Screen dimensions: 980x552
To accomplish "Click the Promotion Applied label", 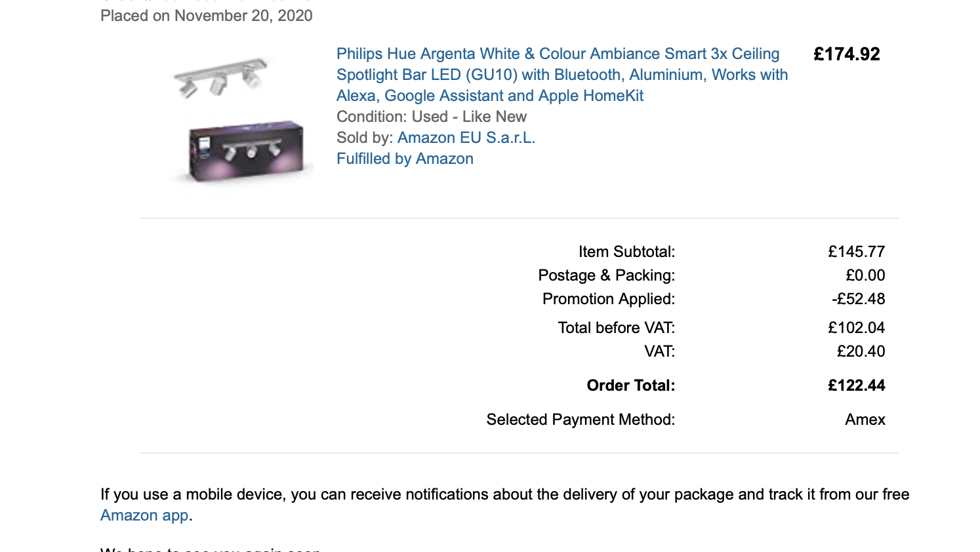I will (x=609, y=299).
